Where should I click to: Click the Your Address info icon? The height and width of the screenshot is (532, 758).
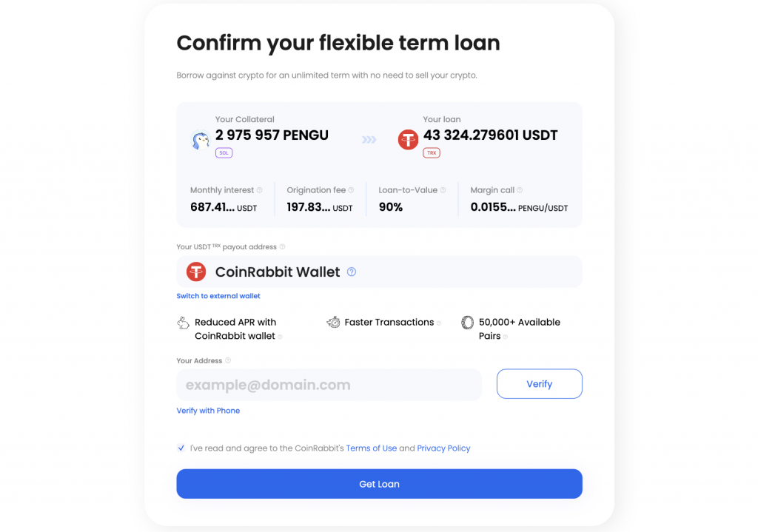pos(228,361)
